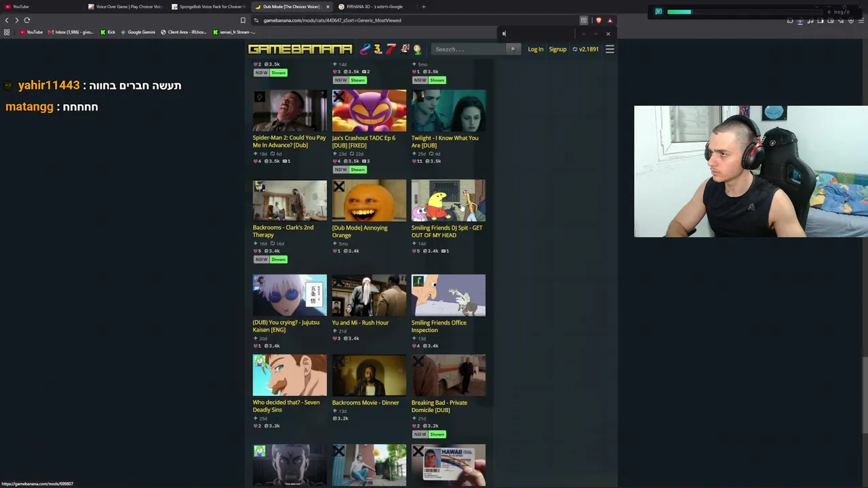The height and width of the screenshot is (488, 868).
Task: Open the sensei_fr Stream bookmark
Action: point(234,32)
